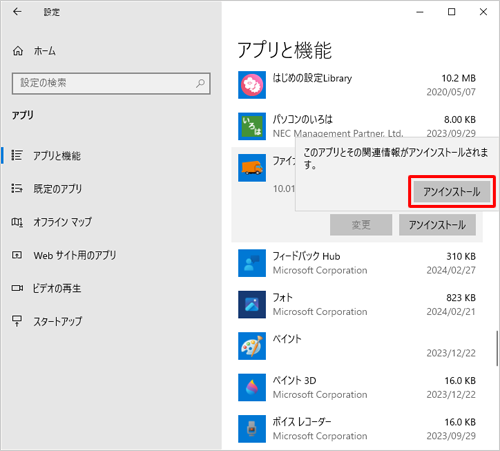Click date 2024/02/21
The image size is (500, 451).
point(451,312)
